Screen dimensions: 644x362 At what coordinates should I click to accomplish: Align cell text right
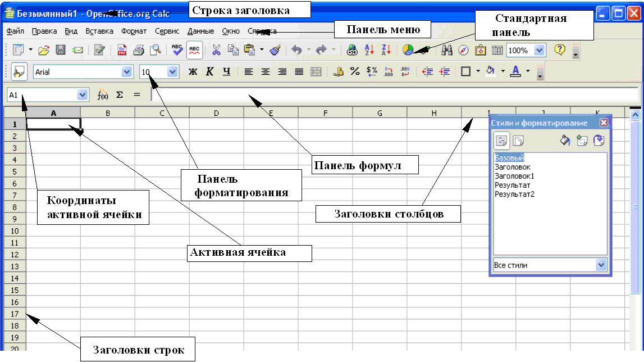(x=282, y=72)
